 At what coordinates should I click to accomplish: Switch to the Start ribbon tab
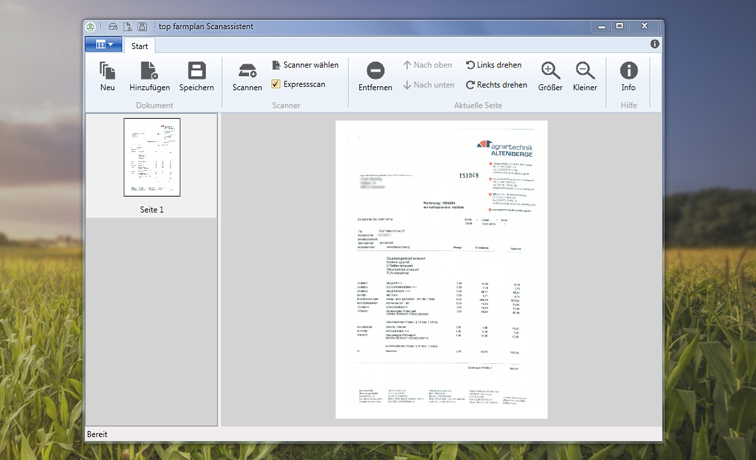coord(140,46)
